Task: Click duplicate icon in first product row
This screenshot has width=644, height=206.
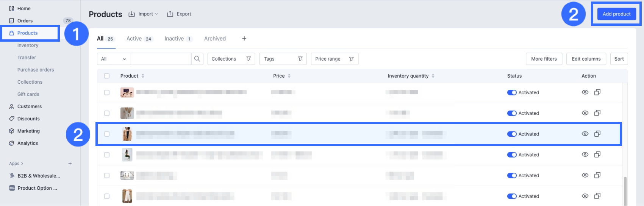Action: [597, 92]
